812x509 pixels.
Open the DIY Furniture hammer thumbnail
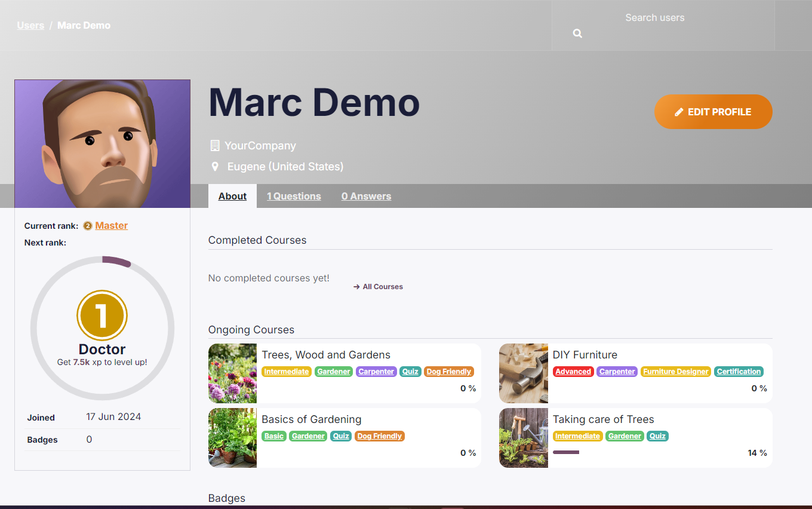tap(523, 373)
